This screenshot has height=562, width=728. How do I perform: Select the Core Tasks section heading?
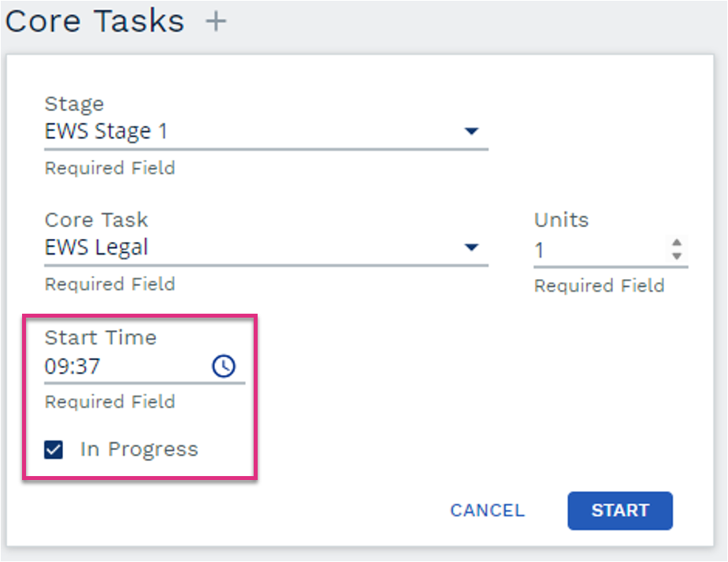tap(95, 21)
